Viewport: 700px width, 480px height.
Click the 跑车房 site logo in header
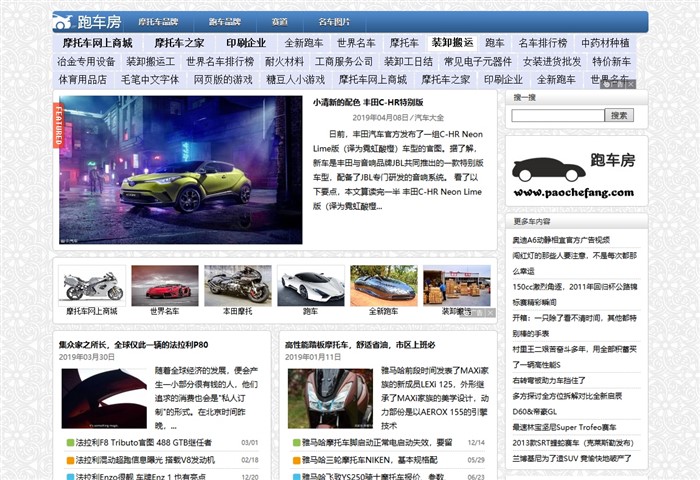(88, 22)
